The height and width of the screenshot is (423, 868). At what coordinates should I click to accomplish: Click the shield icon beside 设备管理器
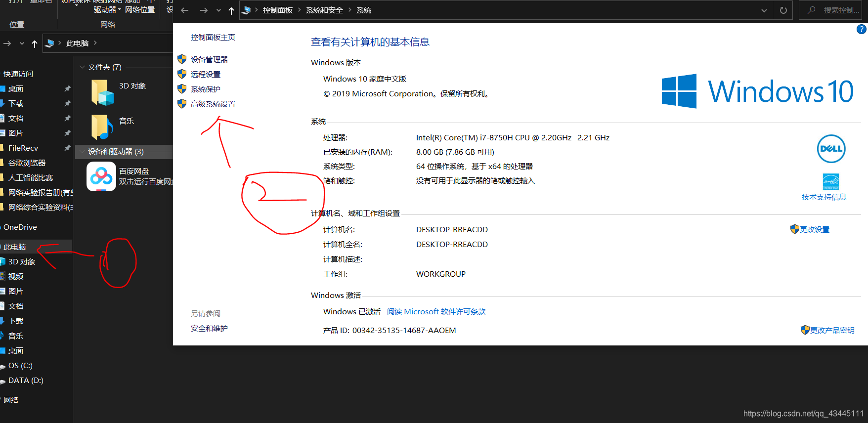182,59
